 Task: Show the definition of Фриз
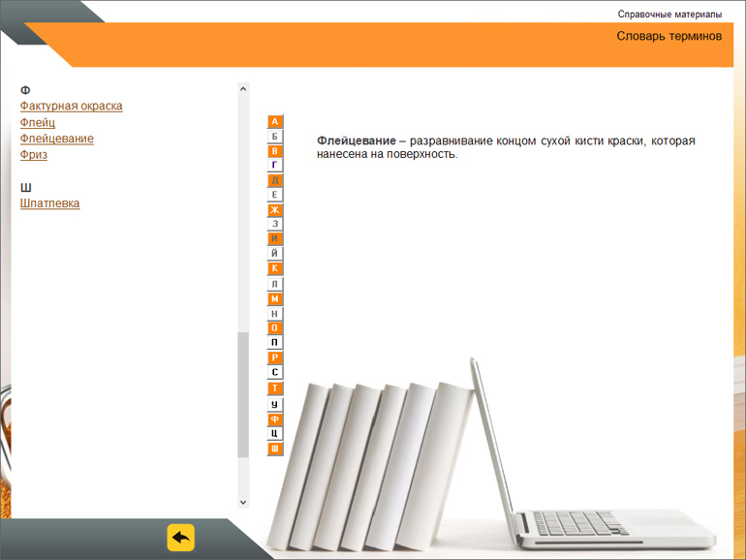pos(34,155)
